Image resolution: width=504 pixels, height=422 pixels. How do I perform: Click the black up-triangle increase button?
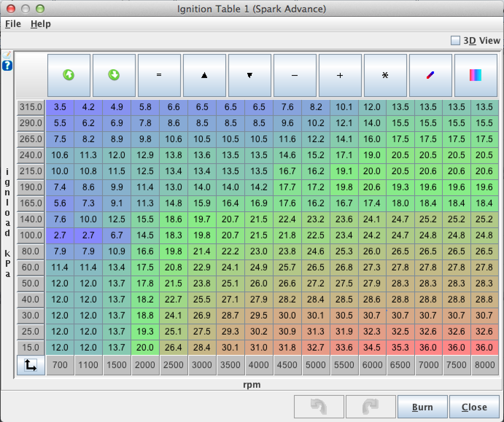[204, 75]
